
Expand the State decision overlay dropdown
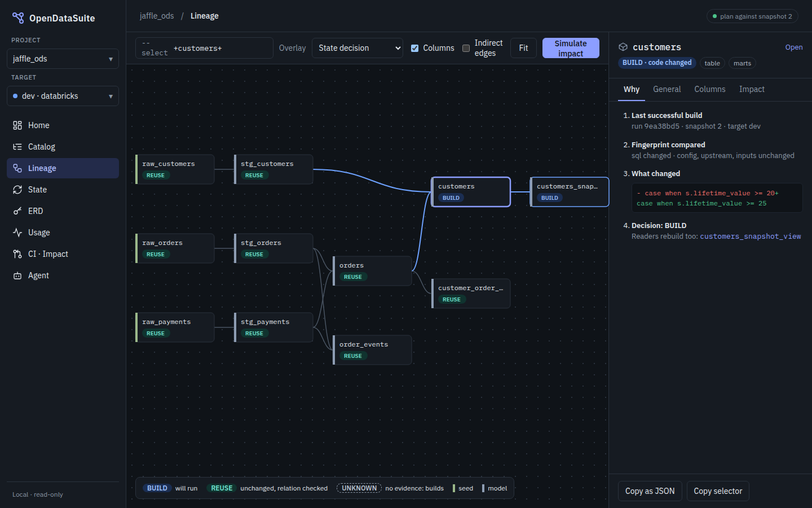click(358, 48)
